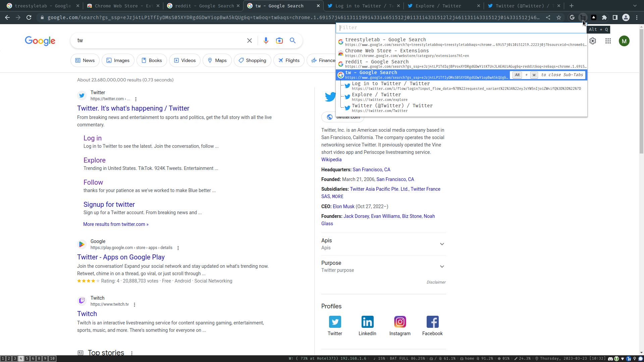Switch to workspace 5 in status bar
644x362 pixels.
point(27,359)
